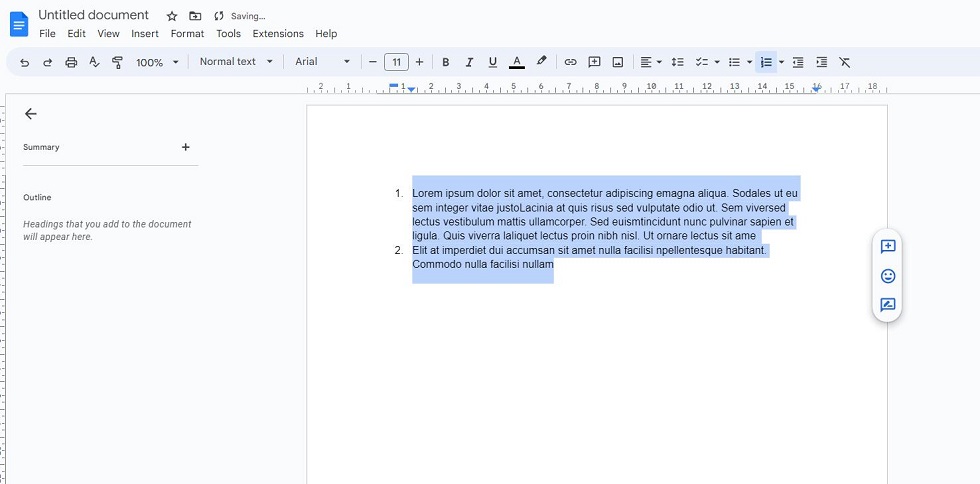This screenshot has width=980, height=484.
Task: Click the Add comment side button
Action: 888,246
